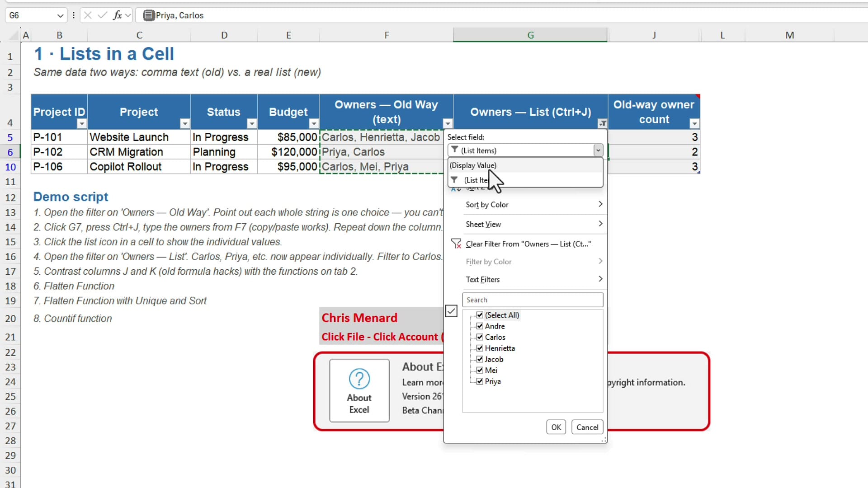Open the Budget column filter dropdown
868x488 pixels.
[x=314, y=123]
